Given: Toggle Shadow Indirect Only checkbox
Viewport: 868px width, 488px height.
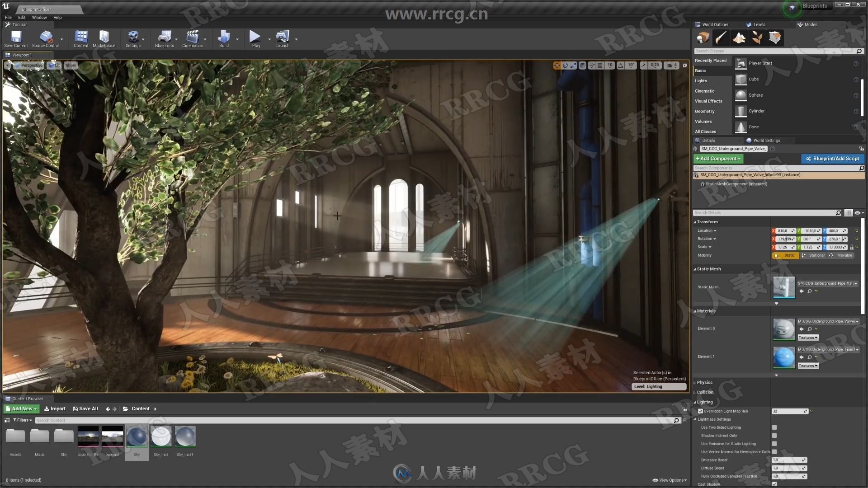Looking at the screenshot, I should click(x=774, y=436).
